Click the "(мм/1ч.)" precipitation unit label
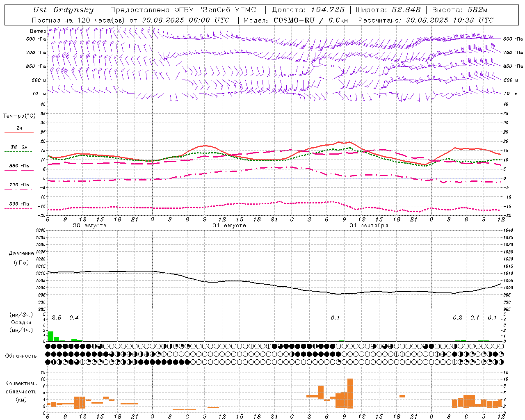Image resolution: width=525 pixels, height=420 pixels. [21, 330]
